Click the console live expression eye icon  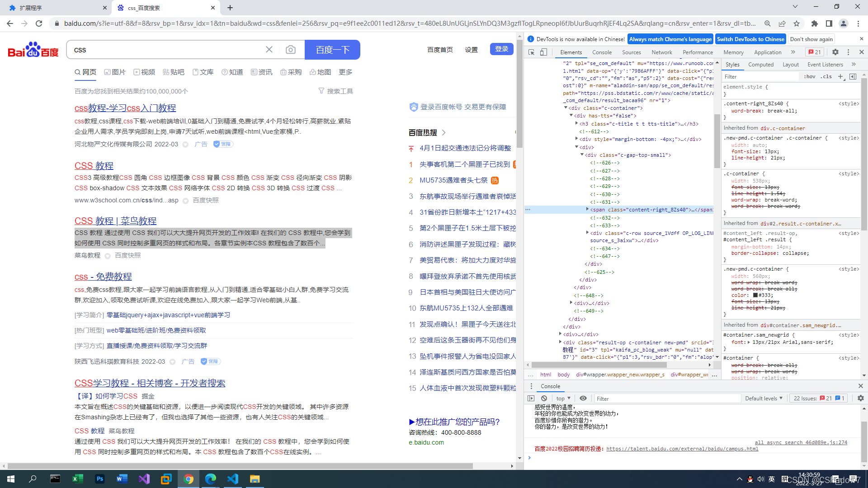click(583, 399)
